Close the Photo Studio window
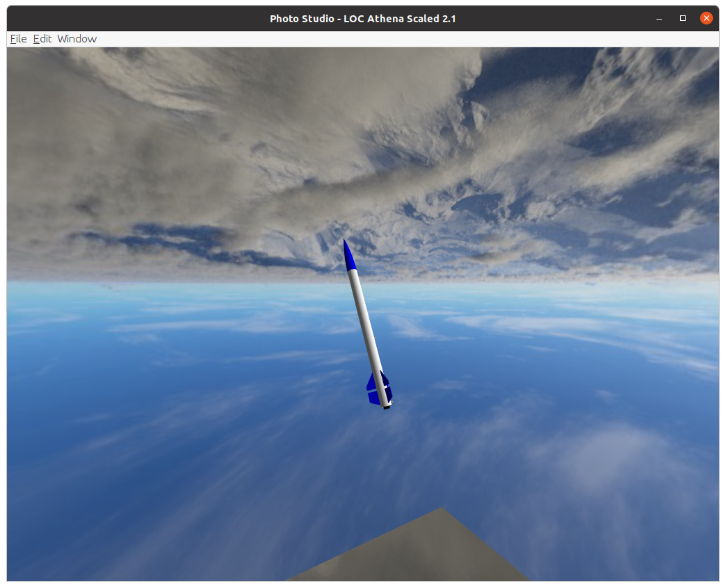Screen dimensions: 726x588 coord(707,18)
